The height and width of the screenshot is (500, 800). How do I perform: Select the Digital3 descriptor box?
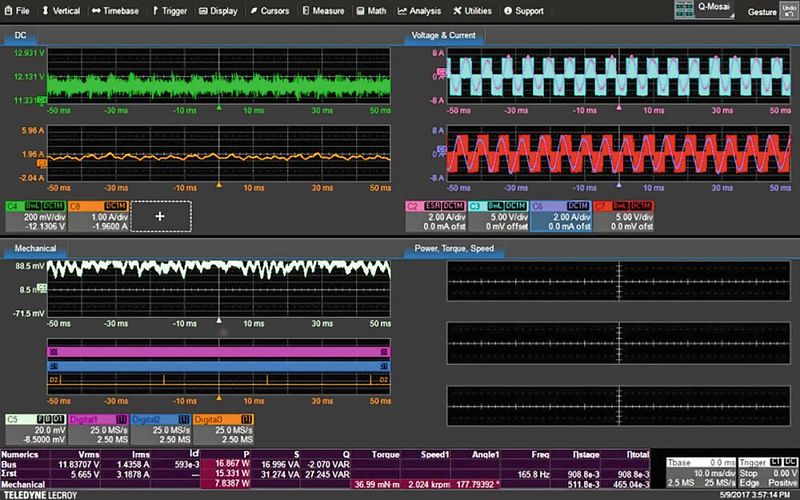[223, 427]
